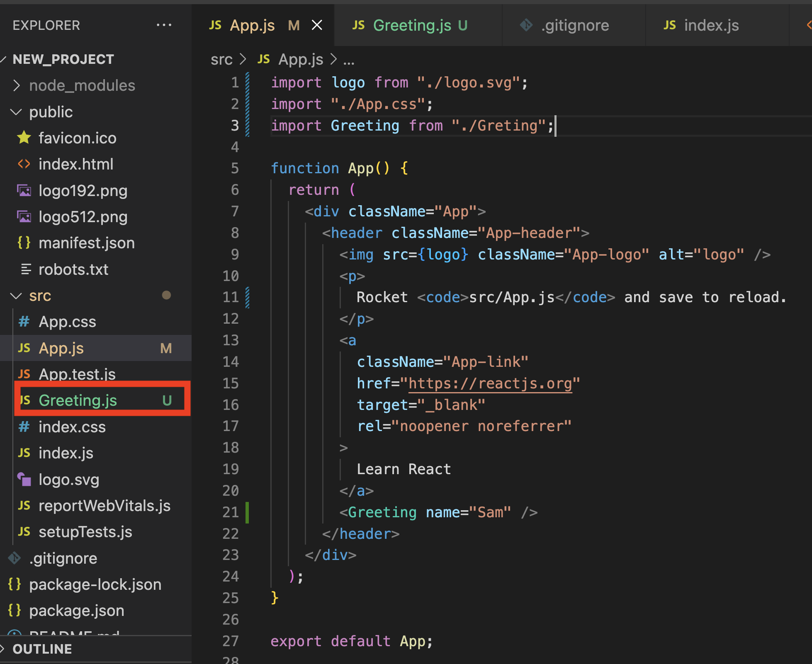Click the manifest.json braces icon

[24, 243]
